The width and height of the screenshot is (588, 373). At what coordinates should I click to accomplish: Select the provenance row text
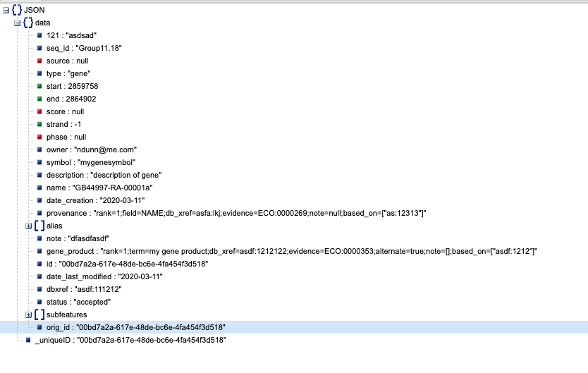[236, 214]
